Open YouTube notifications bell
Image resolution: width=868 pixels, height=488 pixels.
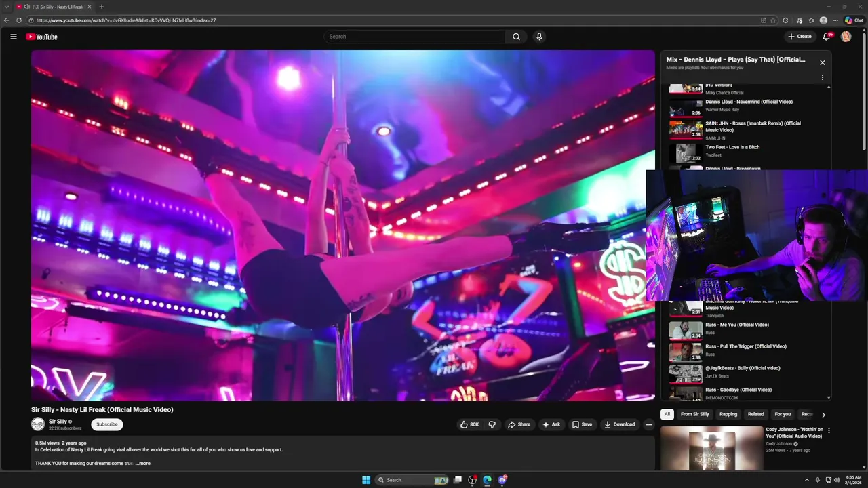pos(827,37)
